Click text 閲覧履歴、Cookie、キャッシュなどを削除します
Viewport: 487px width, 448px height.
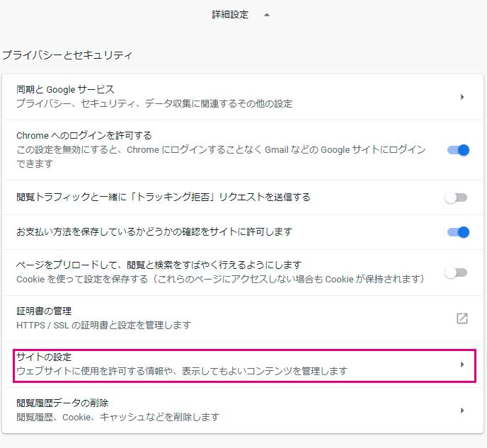pos(118,417)
